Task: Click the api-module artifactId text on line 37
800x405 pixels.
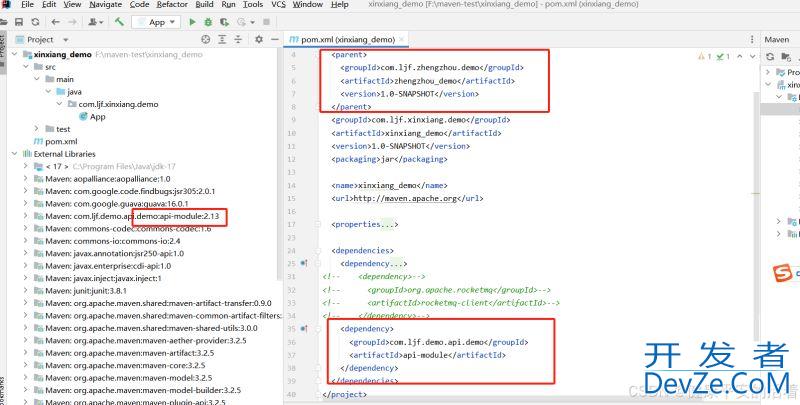Action: (426, 355)
